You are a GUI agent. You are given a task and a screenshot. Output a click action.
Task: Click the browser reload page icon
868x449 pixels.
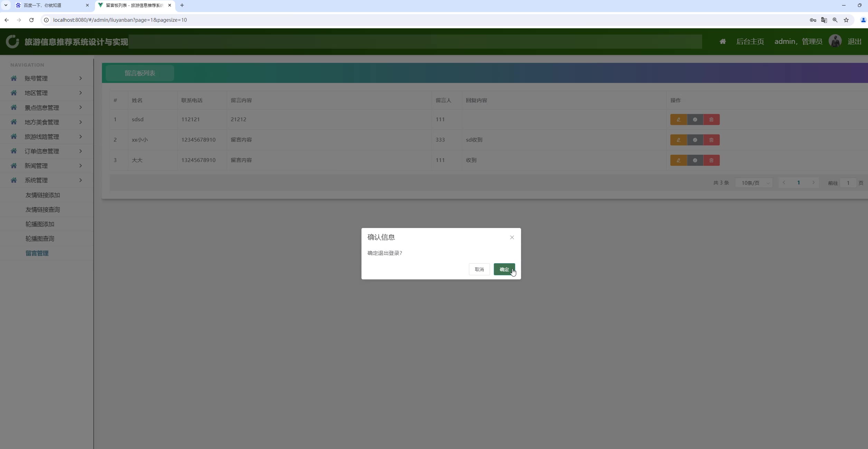tap(31, 20)
